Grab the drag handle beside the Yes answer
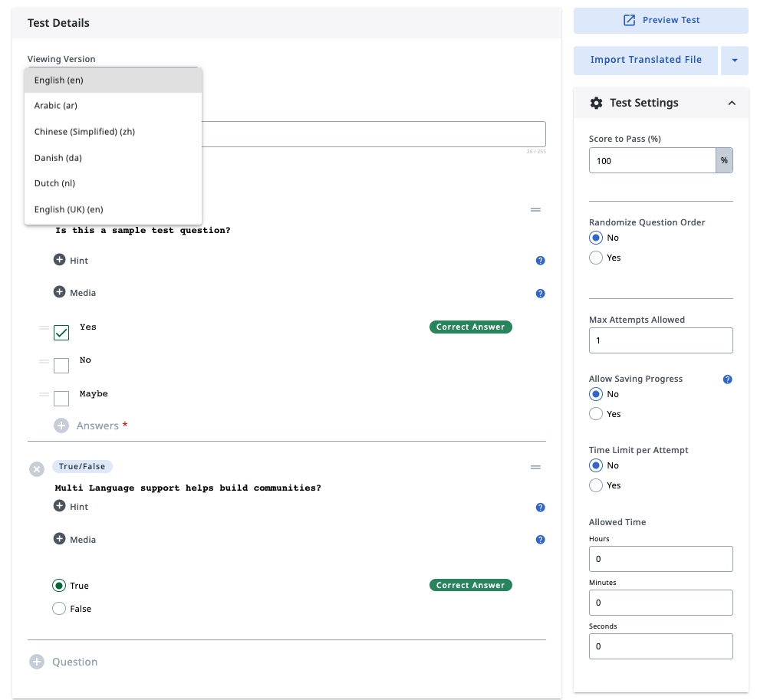The height and width of the screenshot is (700, 780). pyautogui.click(x=44, y=327)
